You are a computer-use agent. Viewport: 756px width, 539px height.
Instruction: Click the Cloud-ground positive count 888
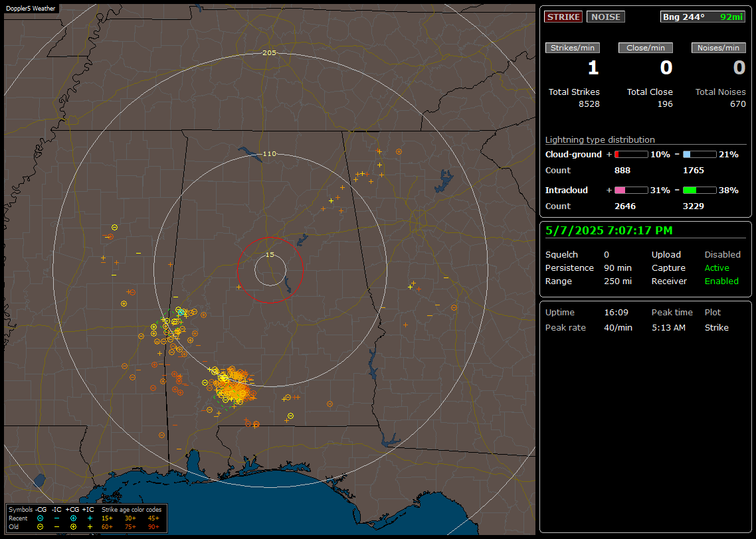(x=622, y=171)
